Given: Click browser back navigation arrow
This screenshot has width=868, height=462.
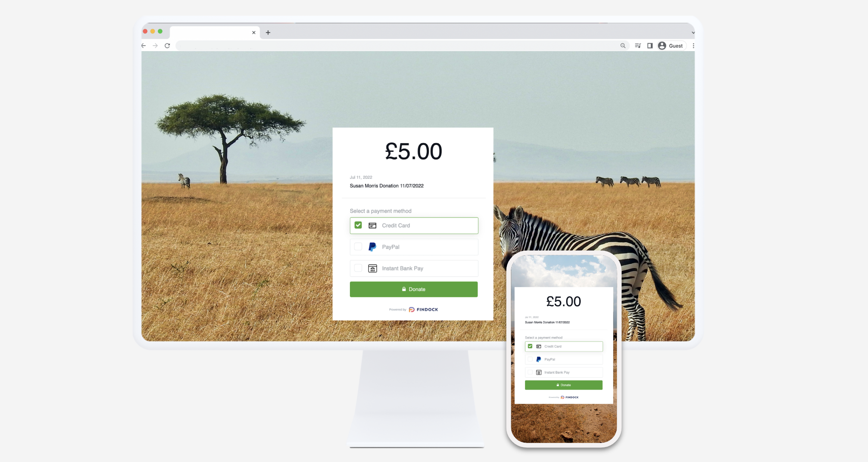Looking at the screenshot, I should pos(144,45).
